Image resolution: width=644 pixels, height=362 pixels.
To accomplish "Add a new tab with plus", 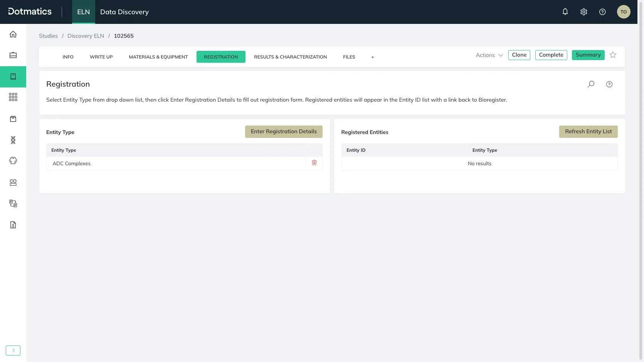I will tap(373, 57).
